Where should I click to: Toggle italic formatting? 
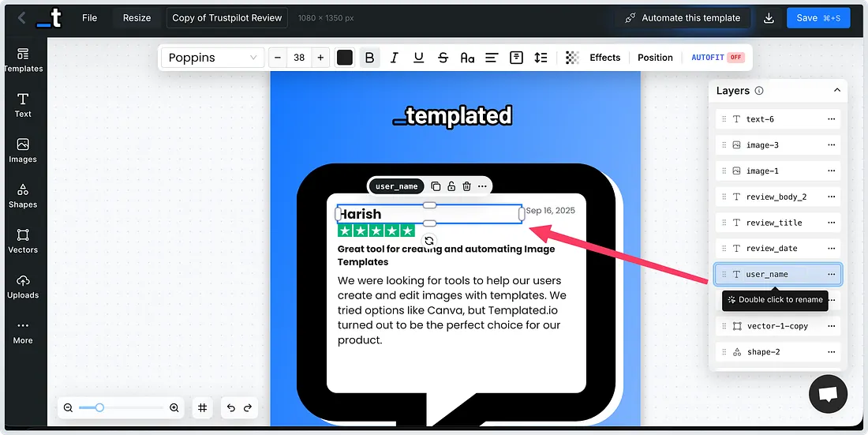tap(394, 58)
